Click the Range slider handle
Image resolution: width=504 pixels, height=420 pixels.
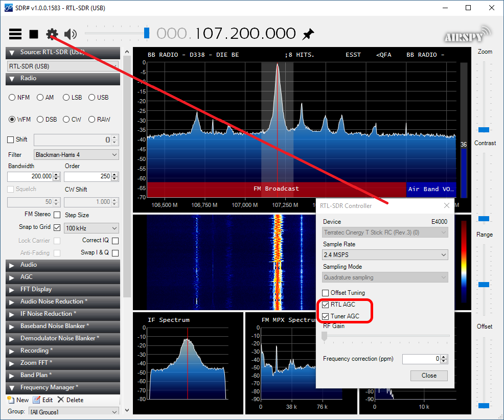(x=484, y=285)
